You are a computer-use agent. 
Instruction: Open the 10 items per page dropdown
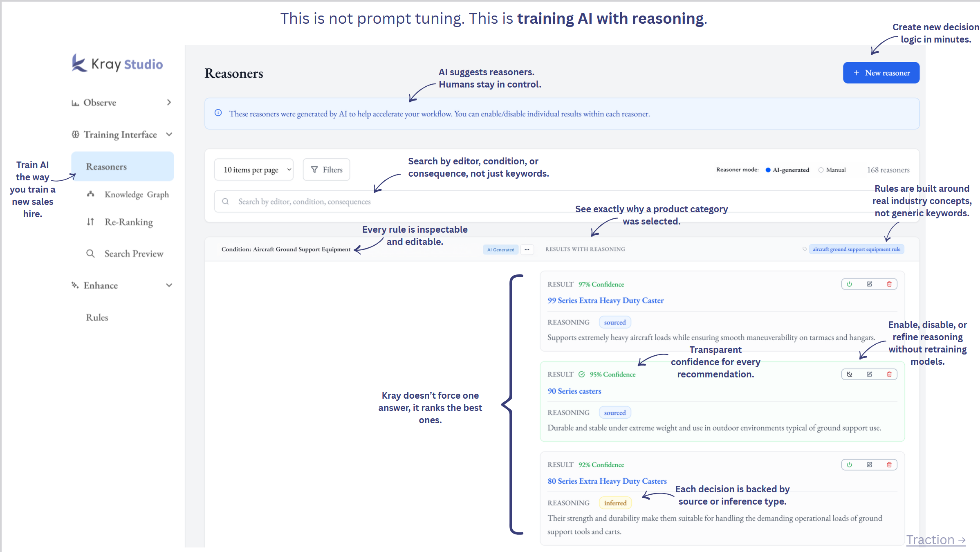click(x=253, y=169)
